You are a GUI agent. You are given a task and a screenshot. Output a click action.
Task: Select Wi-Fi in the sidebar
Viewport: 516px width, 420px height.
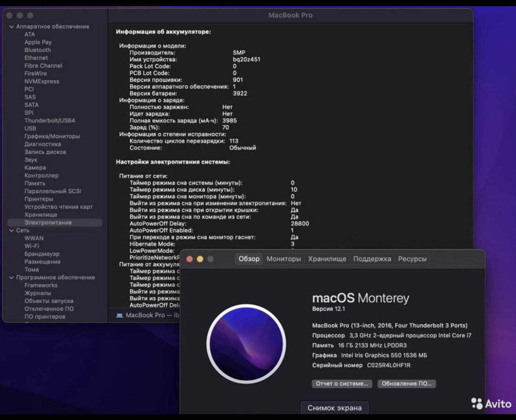pos(32,246)
